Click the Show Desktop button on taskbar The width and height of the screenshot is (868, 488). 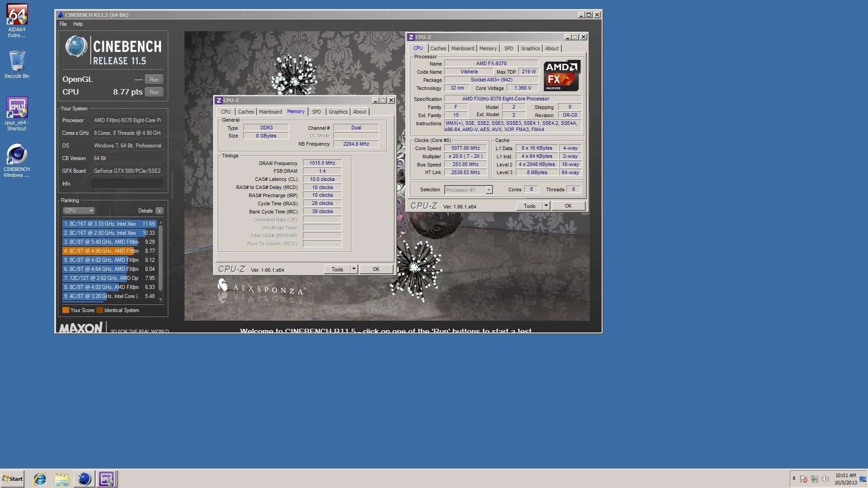click(x=864, y=479)
